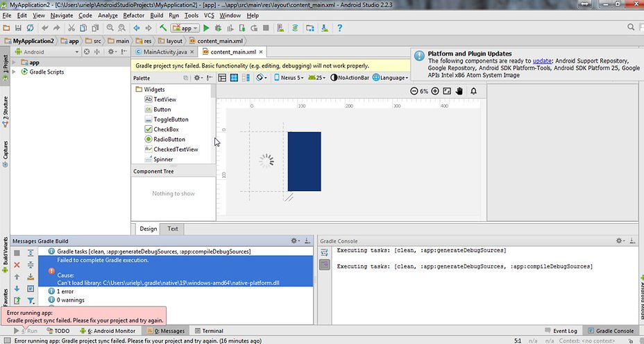Open the app run configuration dropdown
This screenshot has width=644, height=344.
(x=186, y=28)
